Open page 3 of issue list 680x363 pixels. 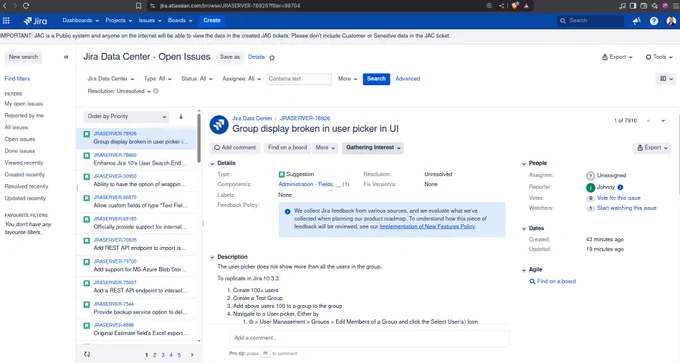tap(163, 355)
